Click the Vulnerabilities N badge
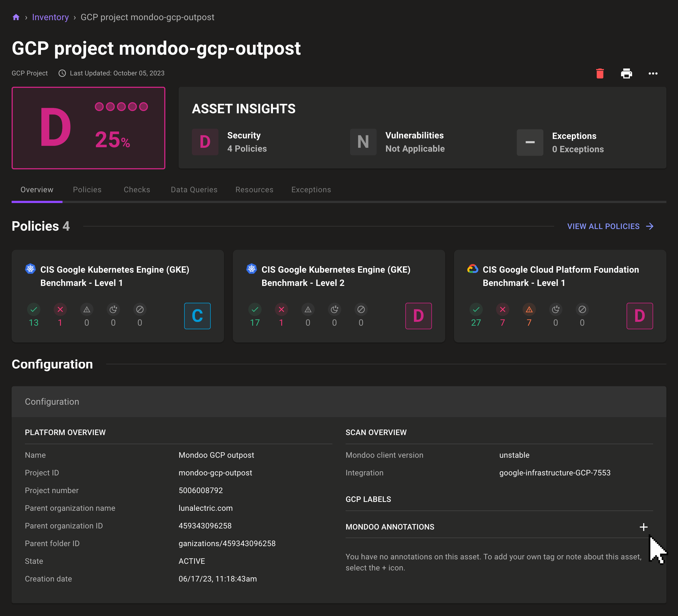Image resolution: width=678 pixels, height=616 pixels. click(x=363, y=142)
